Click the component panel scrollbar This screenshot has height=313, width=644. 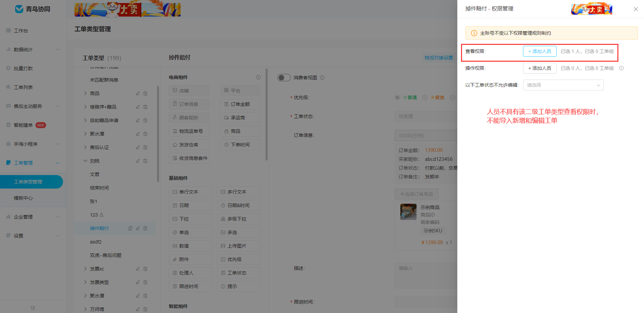(267, 115)
